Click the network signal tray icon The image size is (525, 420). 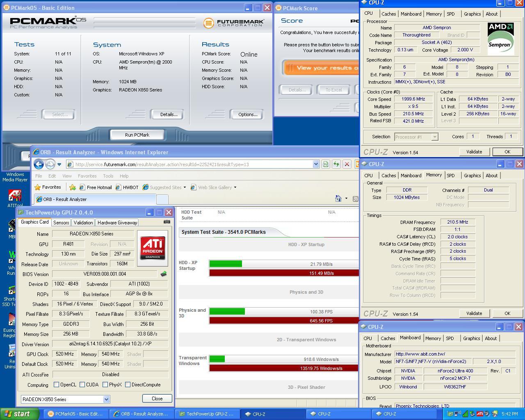click(465, 414)
